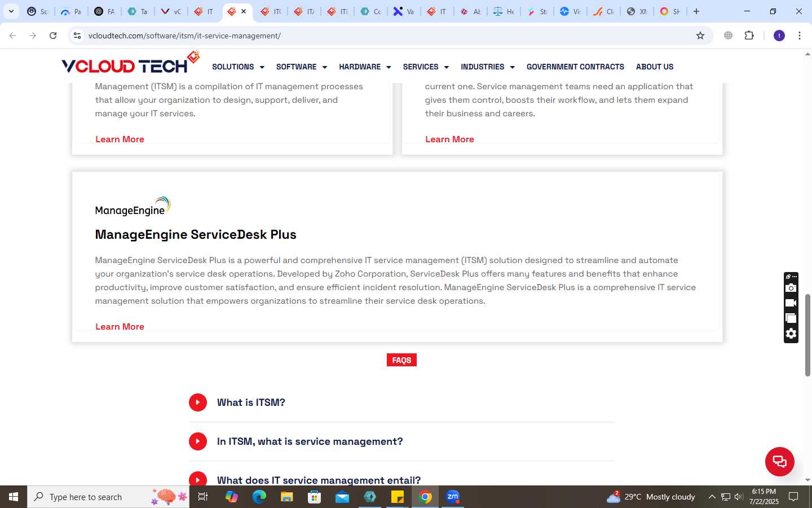This screenshot has width=812, height=508.
Task: Click the ManageEngine logo image
Action: point(133,207)
